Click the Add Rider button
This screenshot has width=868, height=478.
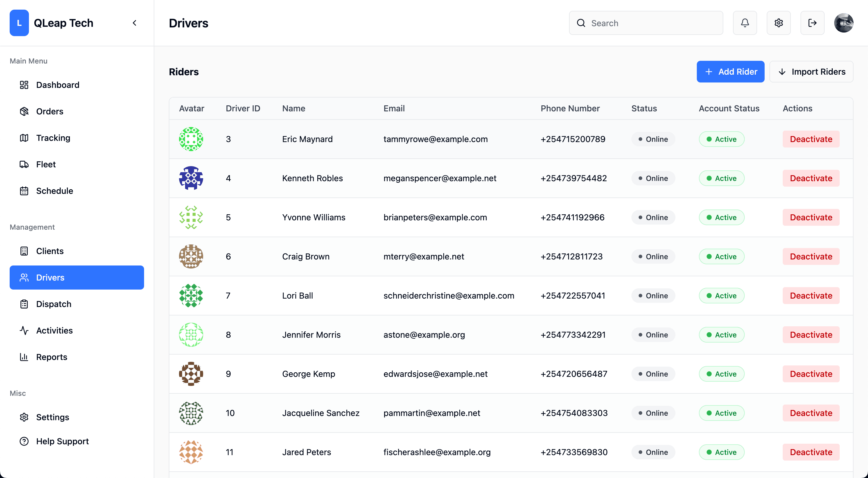[730, 72]
